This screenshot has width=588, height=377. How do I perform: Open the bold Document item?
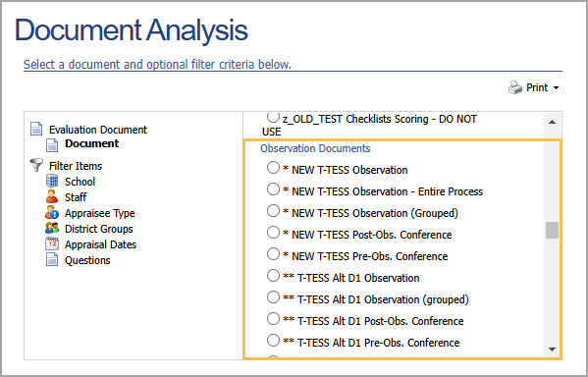92,143
